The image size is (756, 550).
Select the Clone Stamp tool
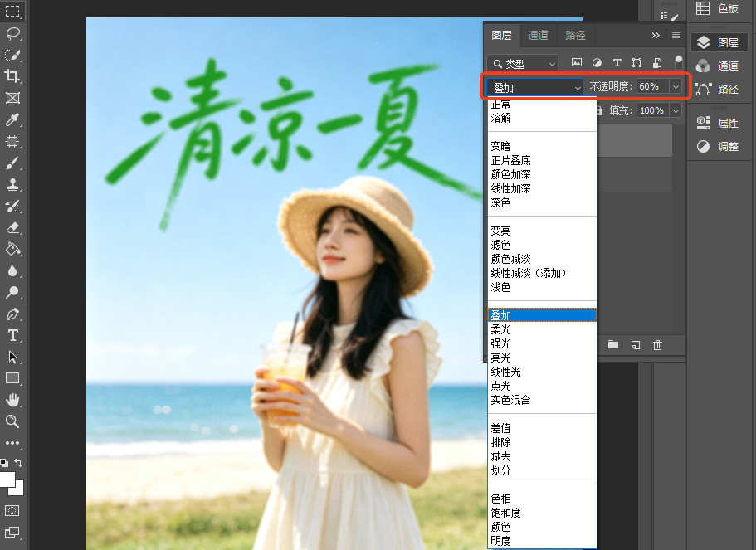(12, 185)
